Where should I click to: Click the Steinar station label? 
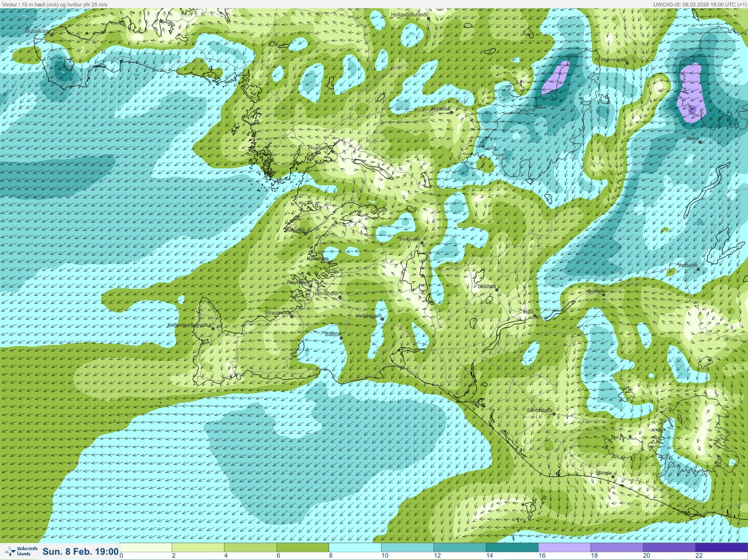(604, 472)
